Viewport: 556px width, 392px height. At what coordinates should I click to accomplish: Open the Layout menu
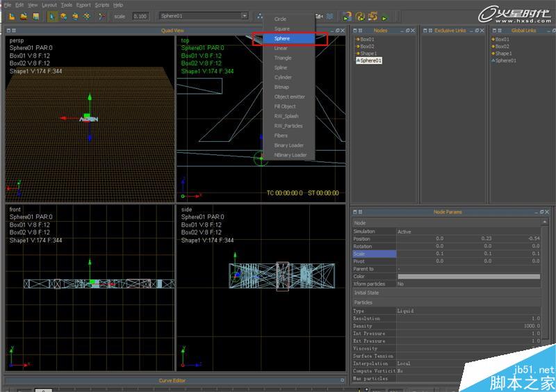click(49, 5)
